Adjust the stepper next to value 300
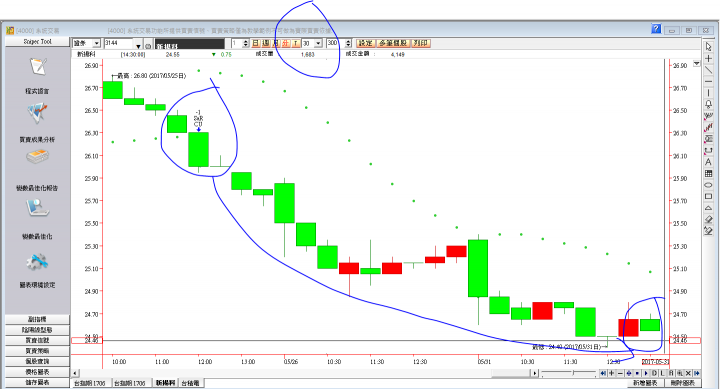The height and width of the screenshot is (389, 720). click(x=348, y=43)
